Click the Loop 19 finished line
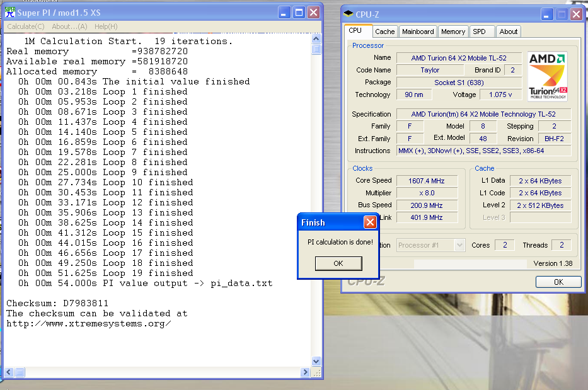Viewport: 588px width, 390px height. coord(106,273)
